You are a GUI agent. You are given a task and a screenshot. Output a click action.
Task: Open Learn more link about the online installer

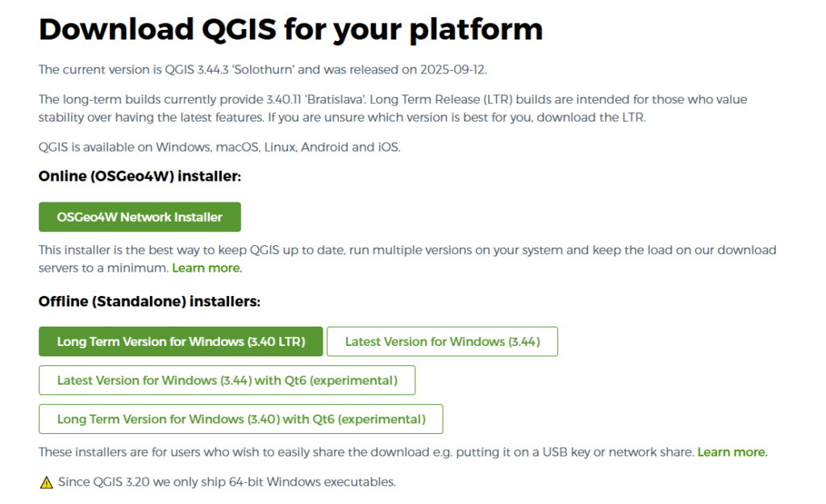coord(206,268)
